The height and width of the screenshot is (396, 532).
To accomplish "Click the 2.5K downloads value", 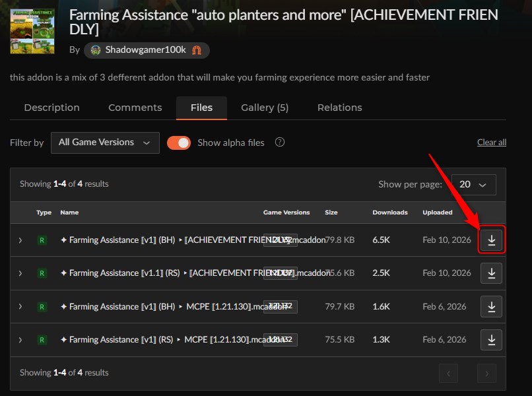I will tap(381, 273).
